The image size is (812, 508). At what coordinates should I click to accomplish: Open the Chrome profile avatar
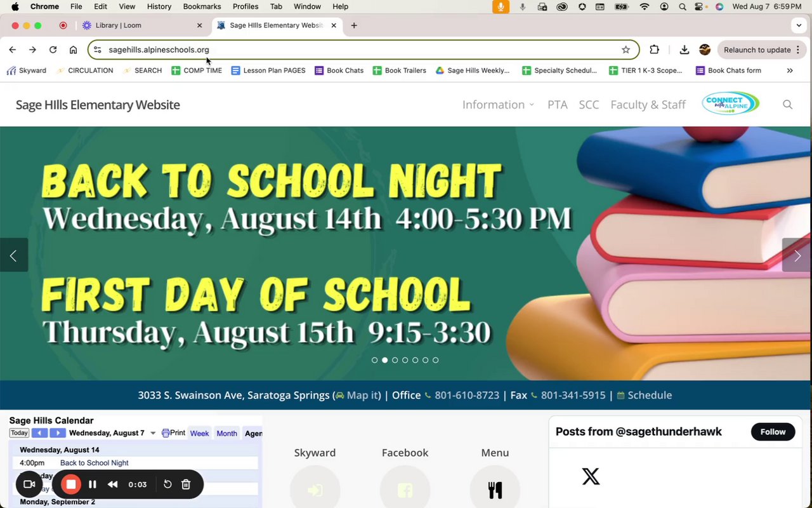704,50
